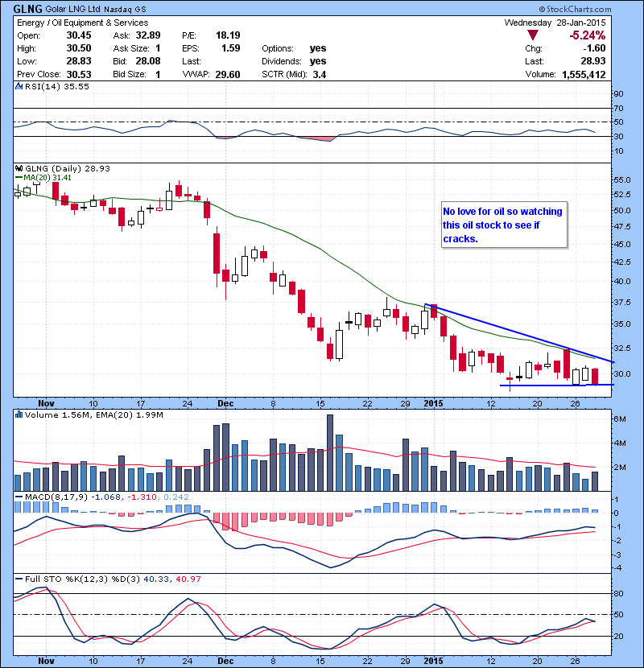Open the StockCharts.com copyright link
The image size is (644, 668).
[575, 9]
